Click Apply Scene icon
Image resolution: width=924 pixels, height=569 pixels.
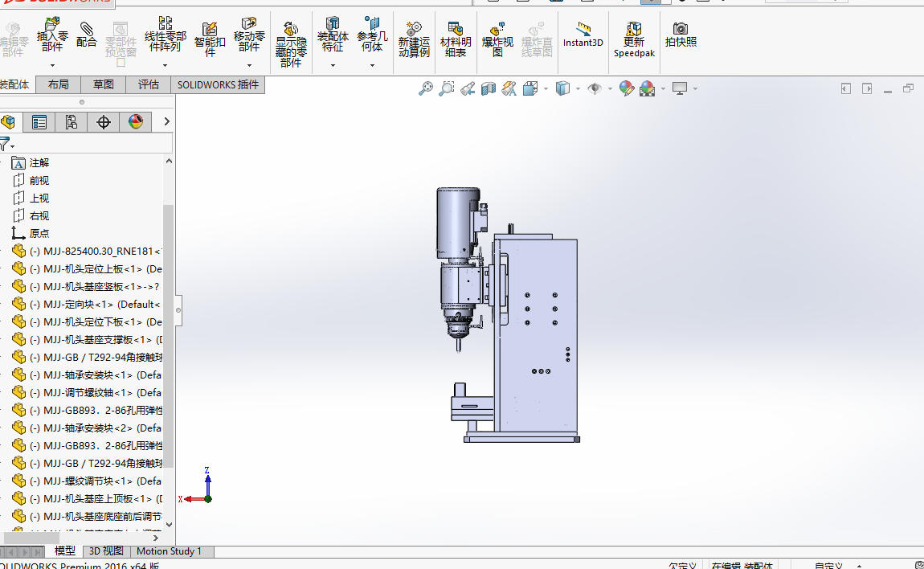647,88
